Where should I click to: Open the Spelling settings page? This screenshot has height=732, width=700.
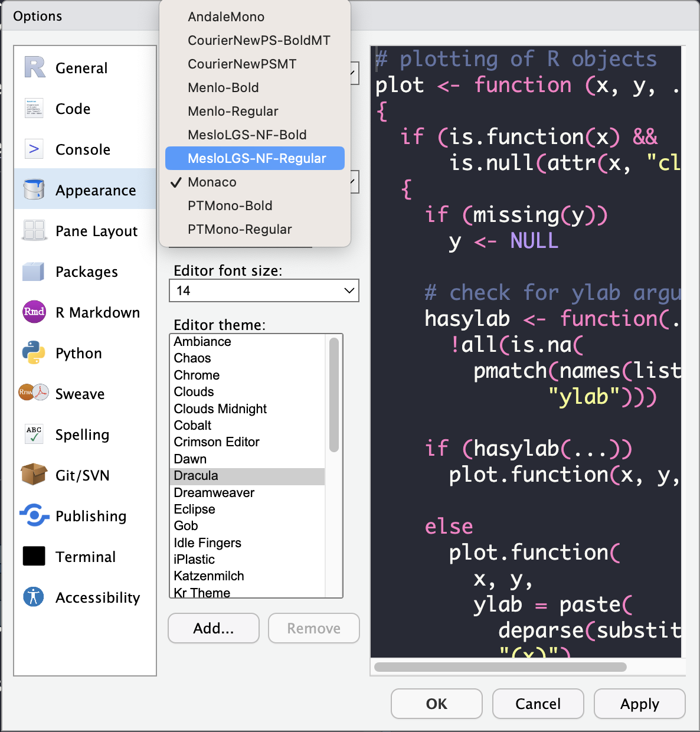point(82,434)
